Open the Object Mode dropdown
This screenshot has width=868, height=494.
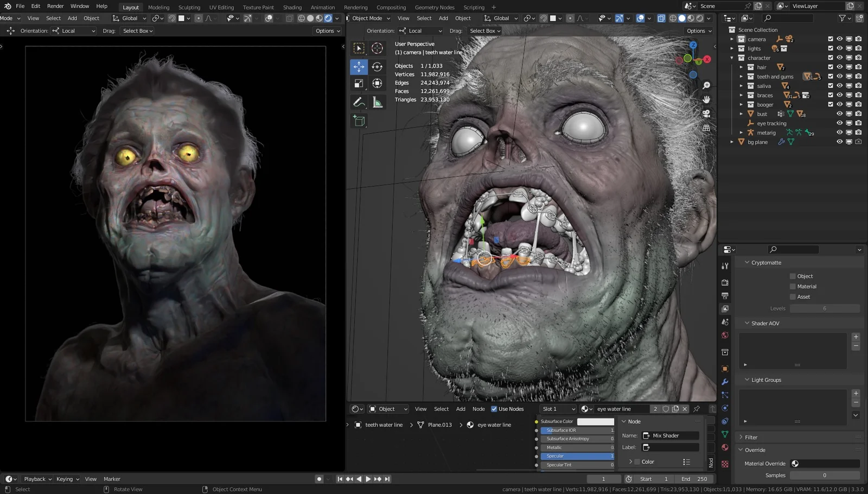click(368, 18)
